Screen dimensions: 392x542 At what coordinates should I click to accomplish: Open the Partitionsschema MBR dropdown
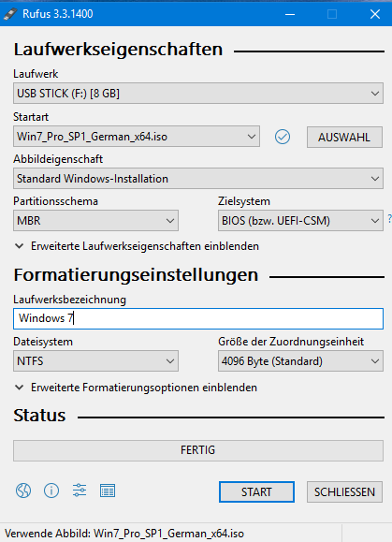(95, 221)
